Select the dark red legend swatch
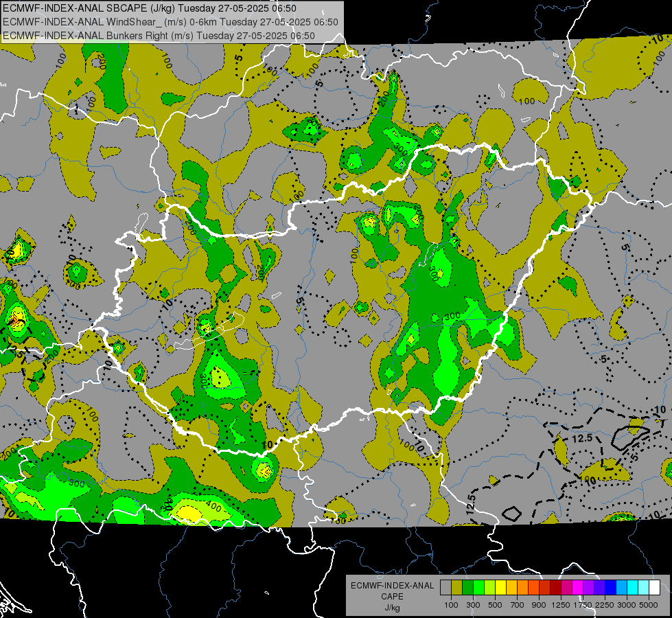Screen dimensions: 672x618 (555, 587)
